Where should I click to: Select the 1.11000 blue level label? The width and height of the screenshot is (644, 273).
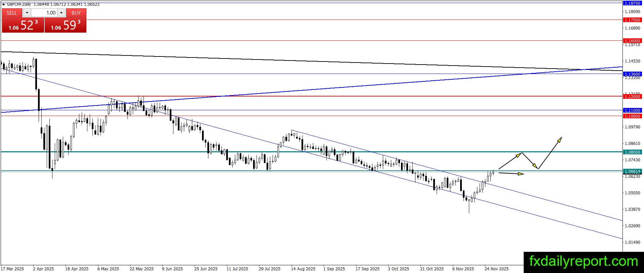pyautogui.click(x=632, y=110)
